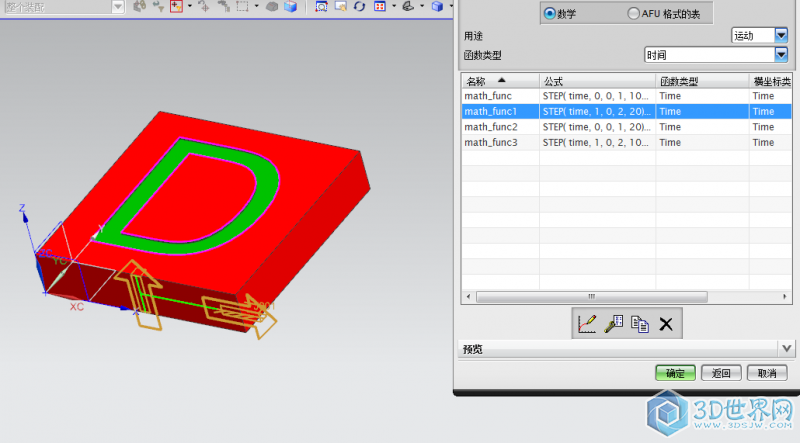Click the edit function (wrench) icon
The image size is (800, 443).
[614, 324]
